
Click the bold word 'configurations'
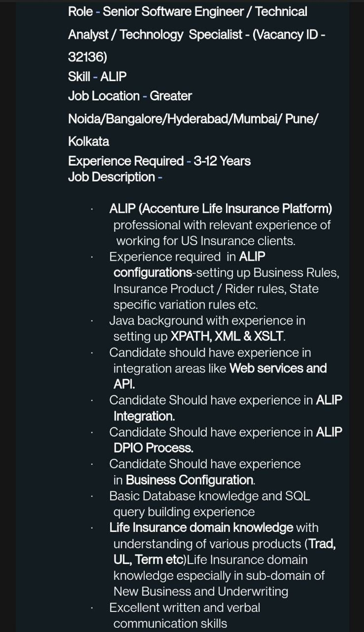pyautogui.click(x=153, y=273)
